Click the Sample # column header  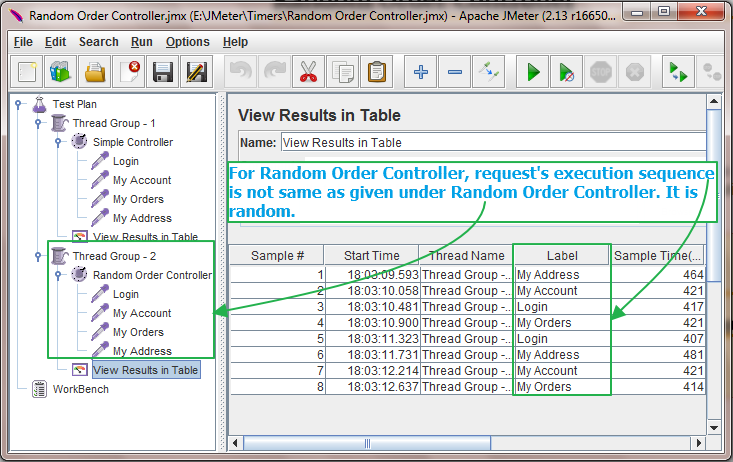click(x=277, y=256)
